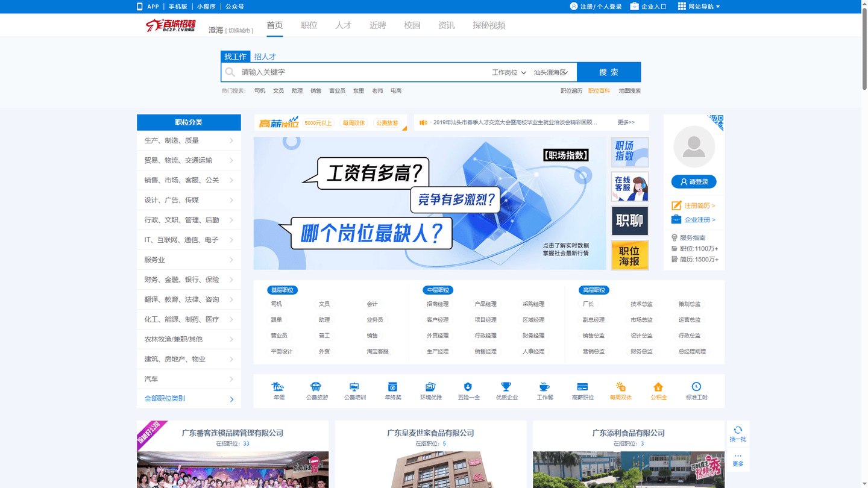Switch city via 切换城市 link
The image size is (868, 488).
pyautogui.click(x=239, y=31)
